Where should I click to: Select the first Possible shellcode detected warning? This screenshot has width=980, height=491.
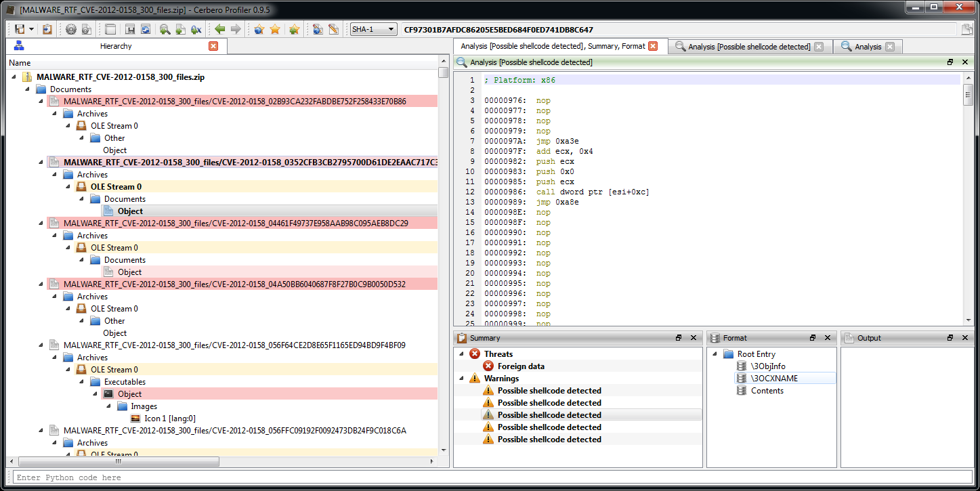coord(549,391)
